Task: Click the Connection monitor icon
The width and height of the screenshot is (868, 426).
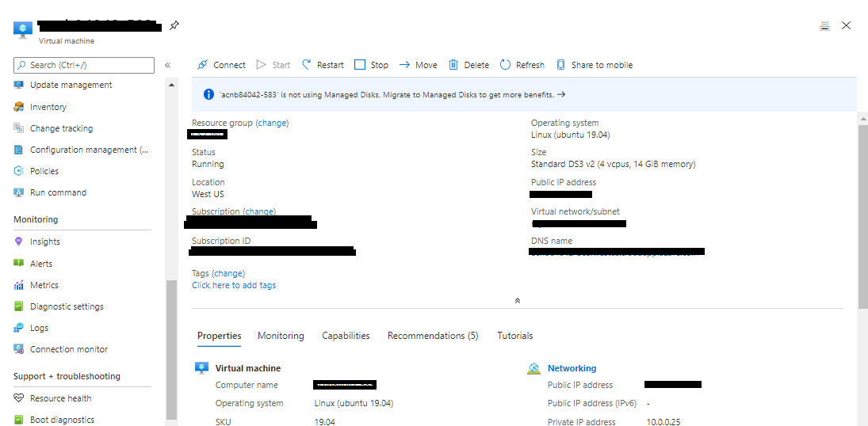Action: pos(19,349)
